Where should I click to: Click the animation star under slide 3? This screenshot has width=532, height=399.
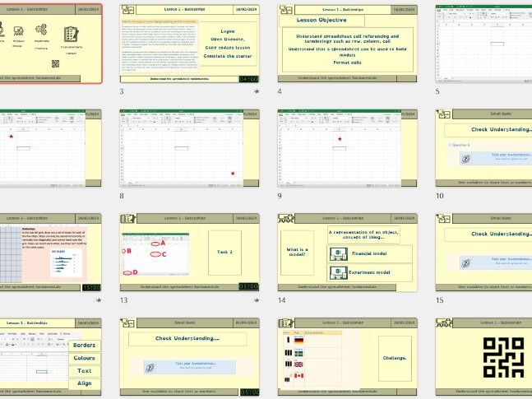[x=257, y=91]
